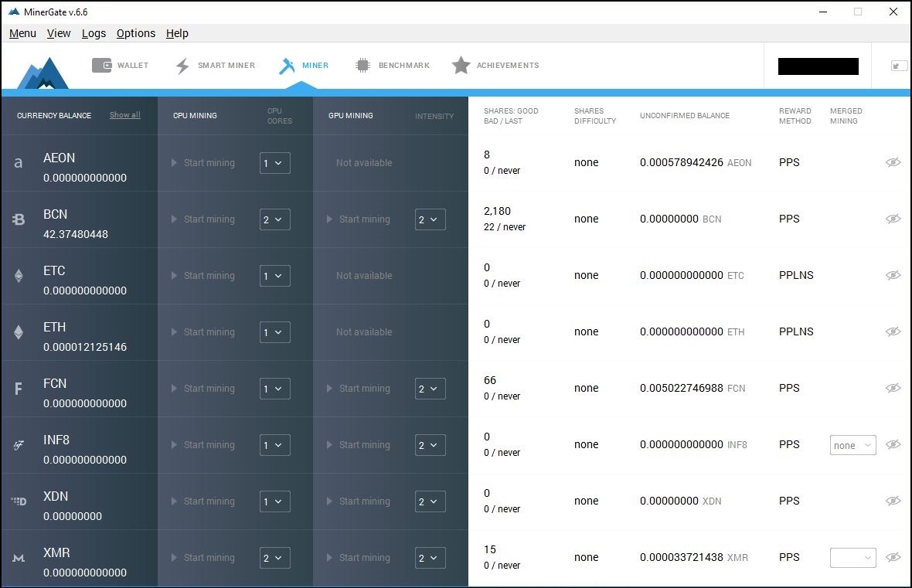Start CPU mining for AEON

click(x=203, y=163)
